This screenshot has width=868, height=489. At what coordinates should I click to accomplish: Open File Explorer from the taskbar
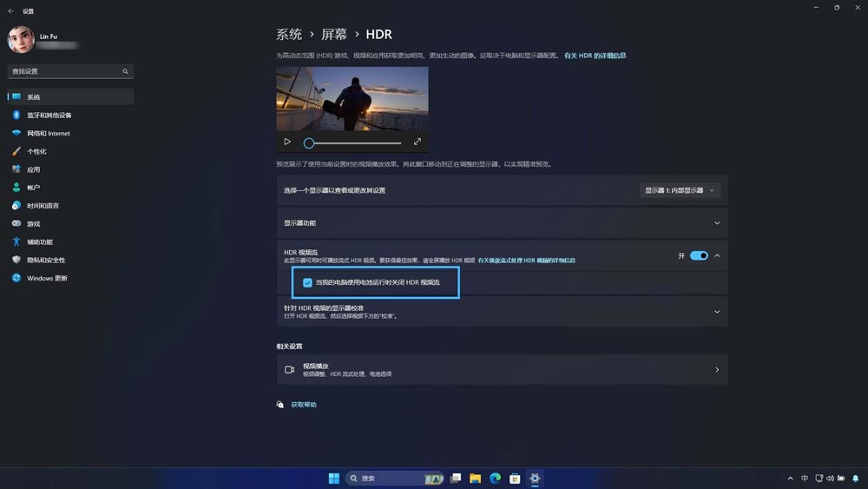point(476,479)
